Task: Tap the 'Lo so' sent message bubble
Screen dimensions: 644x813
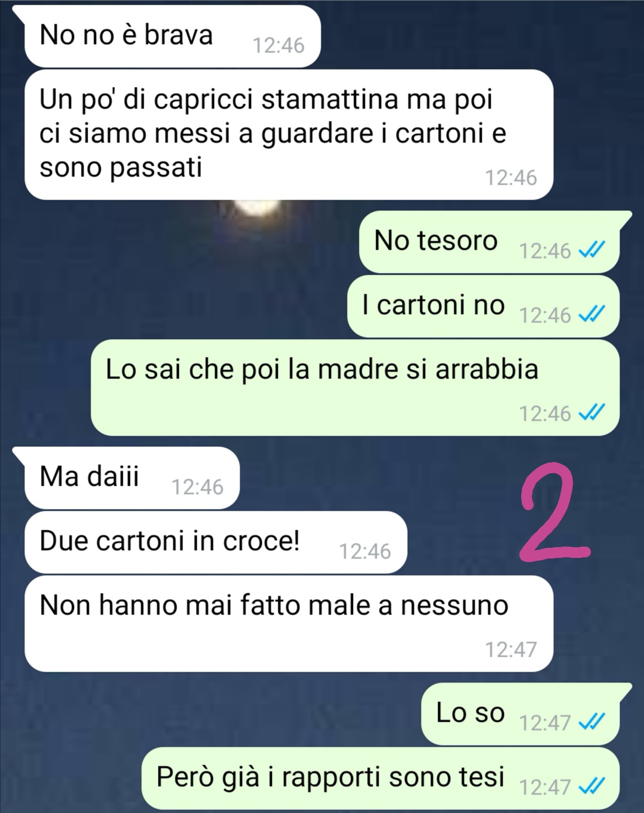Action: [526, 714]
